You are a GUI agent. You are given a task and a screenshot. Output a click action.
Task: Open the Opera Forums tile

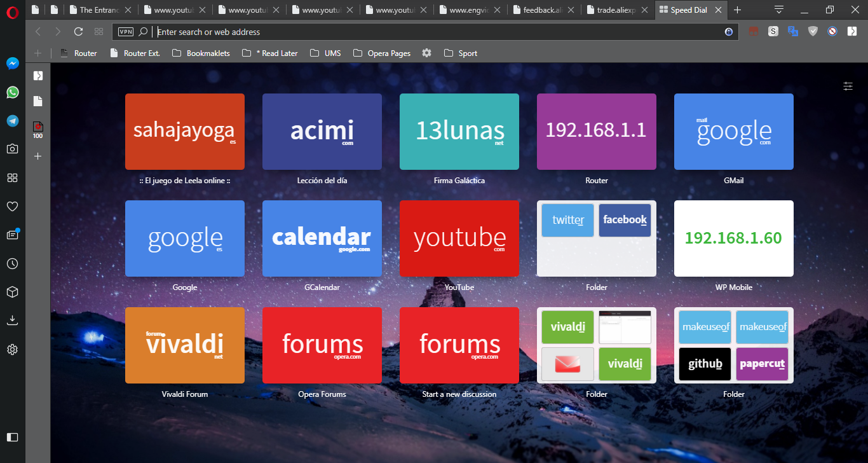[322, 345]
